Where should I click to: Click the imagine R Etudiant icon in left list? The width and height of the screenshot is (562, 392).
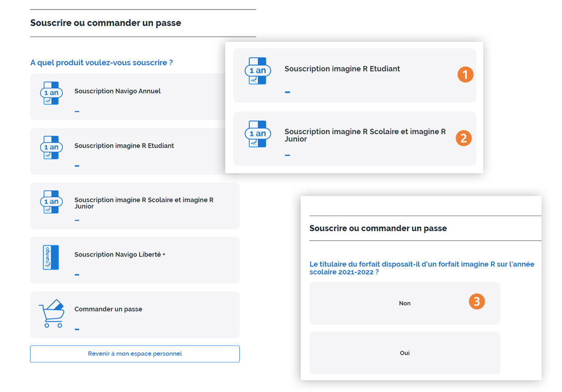pos(51,147)
